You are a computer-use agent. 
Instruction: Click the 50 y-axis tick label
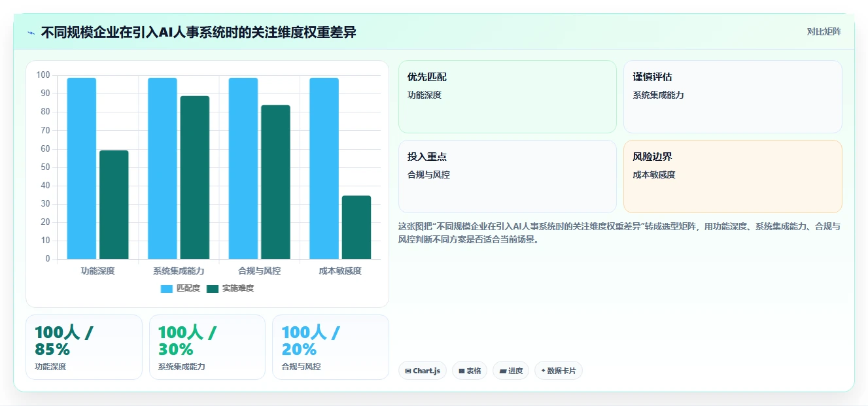click(x=45, y=167)
